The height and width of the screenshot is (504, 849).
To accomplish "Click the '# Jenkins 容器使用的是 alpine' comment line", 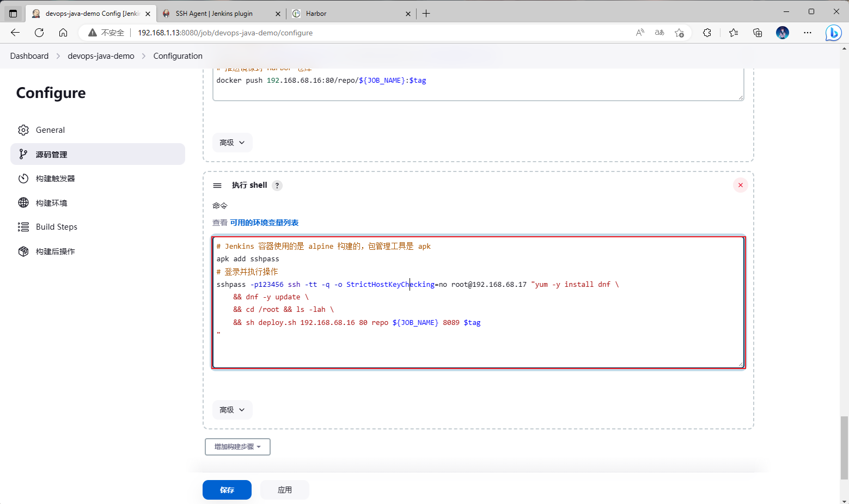I will coord(323,246).
